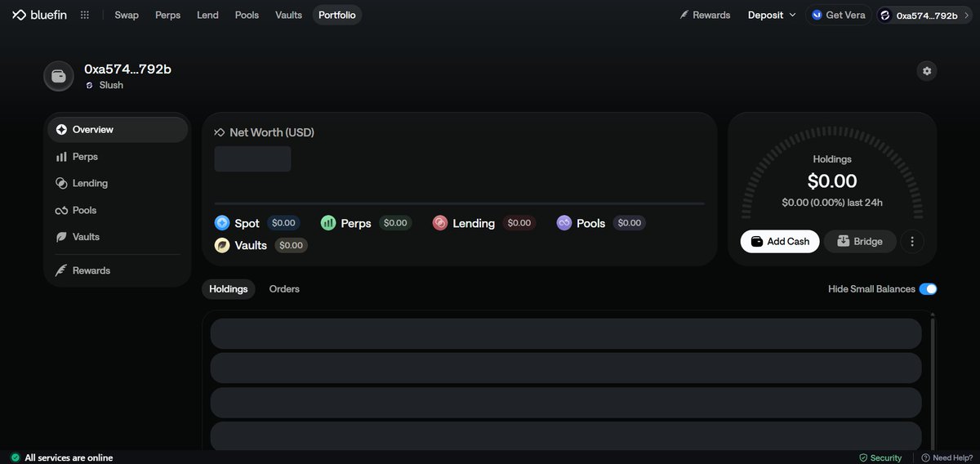Click the Spot category icon
The height and width of the screenshot is (464, 980).
click(x=222, y=223)
